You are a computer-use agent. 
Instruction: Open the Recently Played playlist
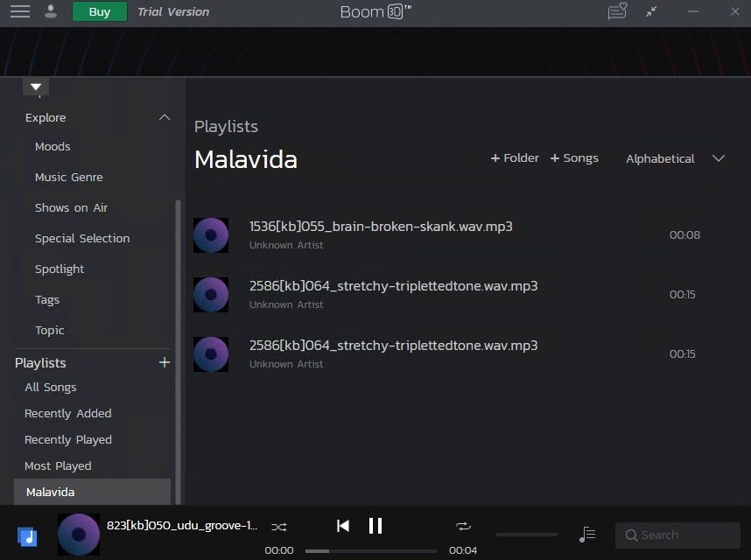coord(68,439)
